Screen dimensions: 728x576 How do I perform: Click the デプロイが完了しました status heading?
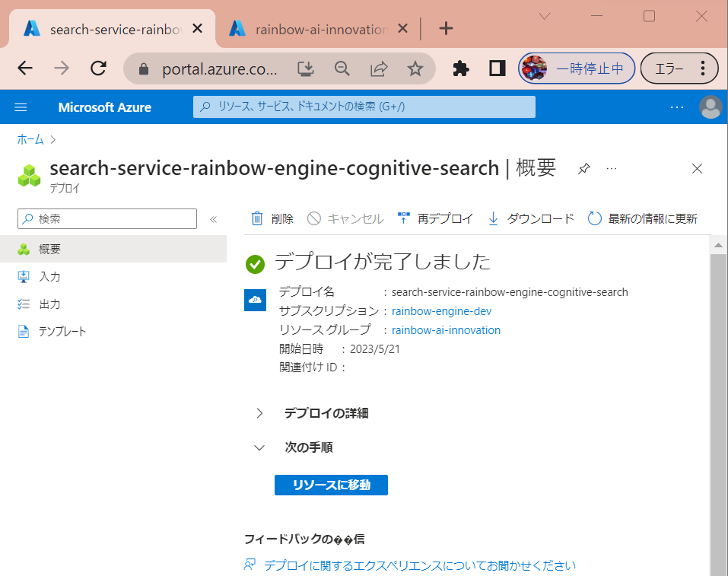(383, 262)
